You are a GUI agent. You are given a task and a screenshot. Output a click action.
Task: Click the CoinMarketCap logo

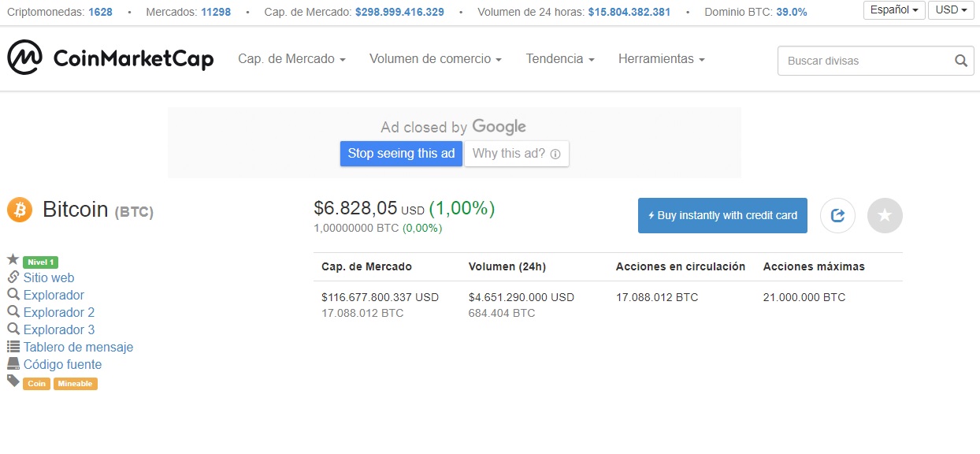point(110,58)
